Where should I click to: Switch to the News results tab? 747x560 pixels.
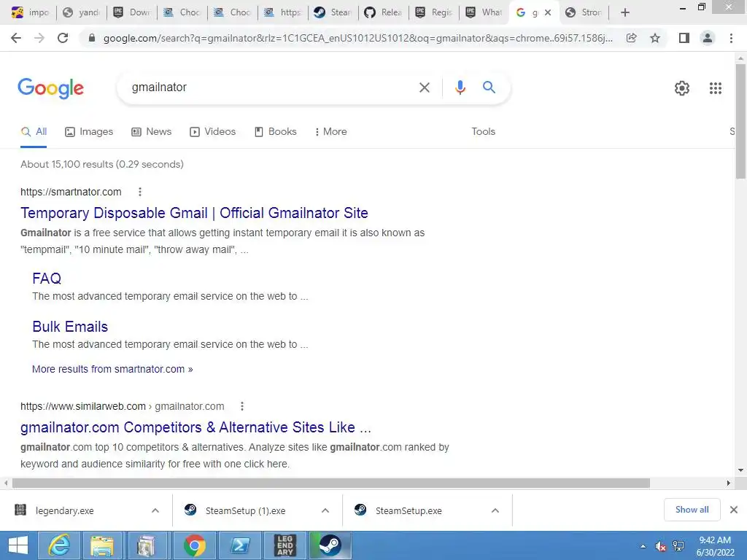point(152,131)
